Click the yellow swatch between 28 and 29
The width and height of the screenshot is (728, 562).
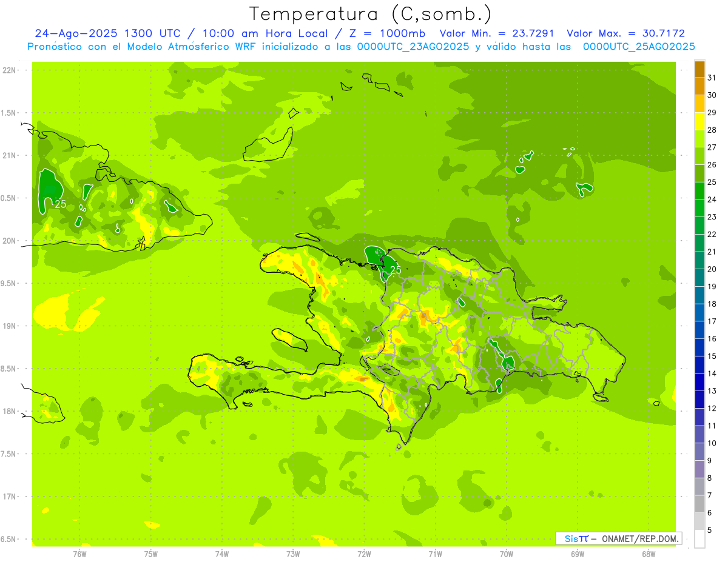699,121
